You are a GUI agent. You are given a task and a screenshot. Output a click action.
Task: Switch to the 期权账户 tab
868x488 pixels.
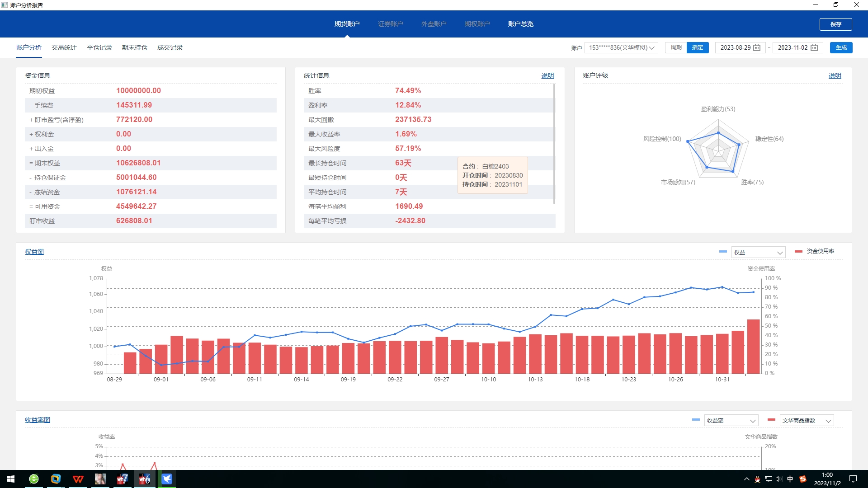(477, 24)
